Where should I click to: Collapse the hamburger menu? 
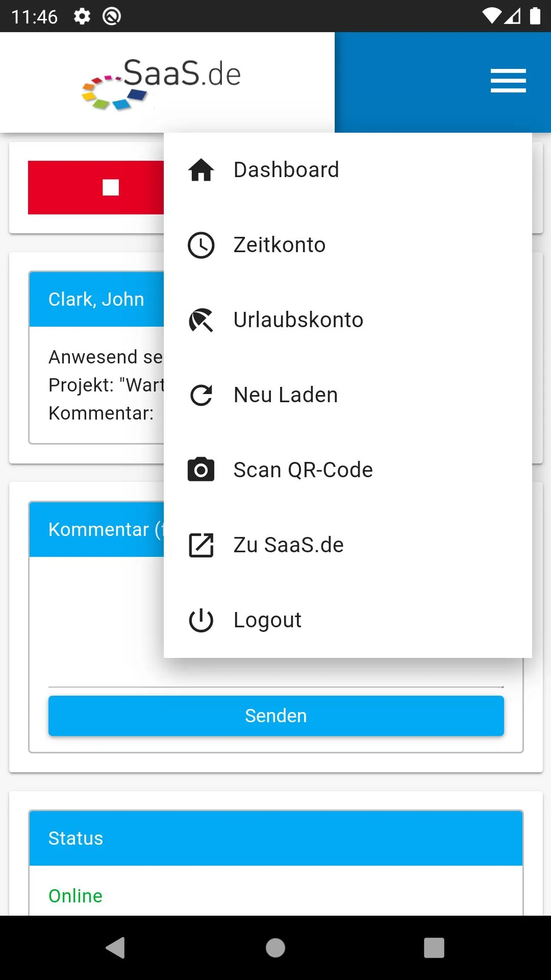pos(508,81)
